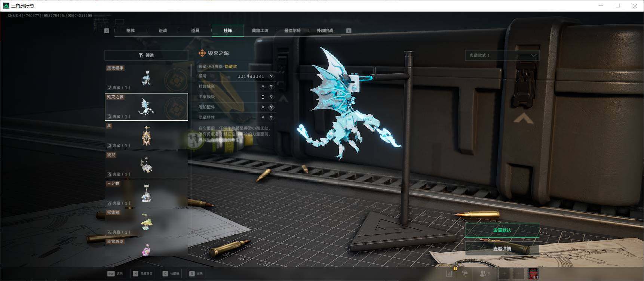Viewport: 644px width, 281px height.
Task: Click the serial number 001496021
Action: click(251, 76)
